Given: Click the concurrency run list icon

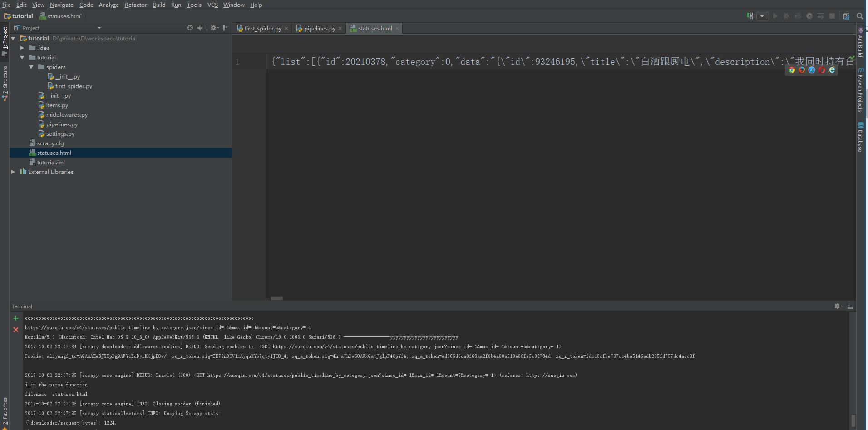Looking at the screenshot, I should coord(821,16).
